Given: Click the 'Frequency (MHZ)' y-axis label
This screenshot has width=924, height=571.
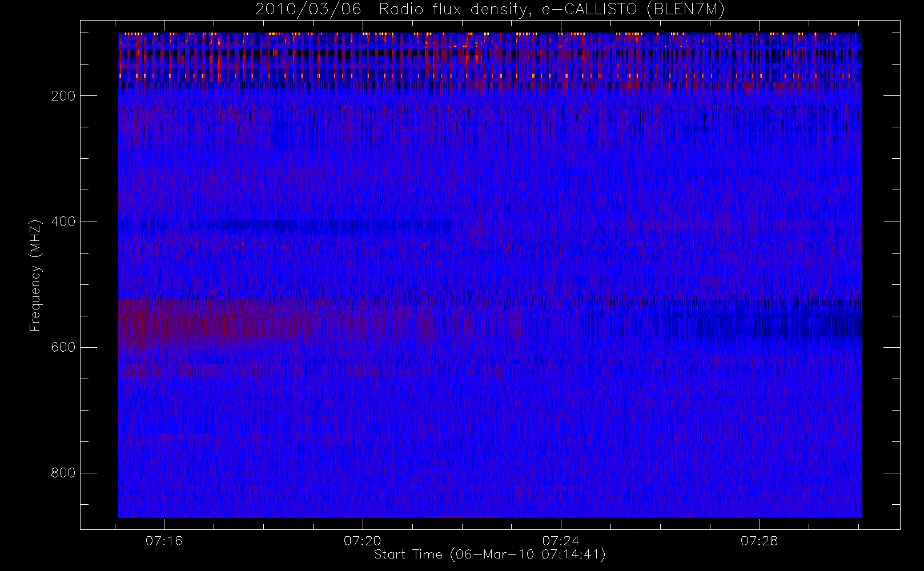Looking at the screenshot, I should click(35, 275).
